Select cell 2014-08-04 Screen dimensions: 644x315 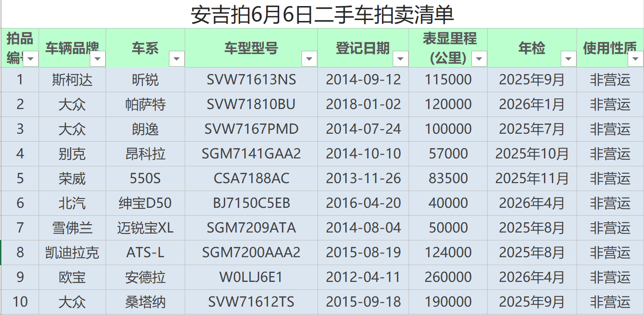coord(363,228)
